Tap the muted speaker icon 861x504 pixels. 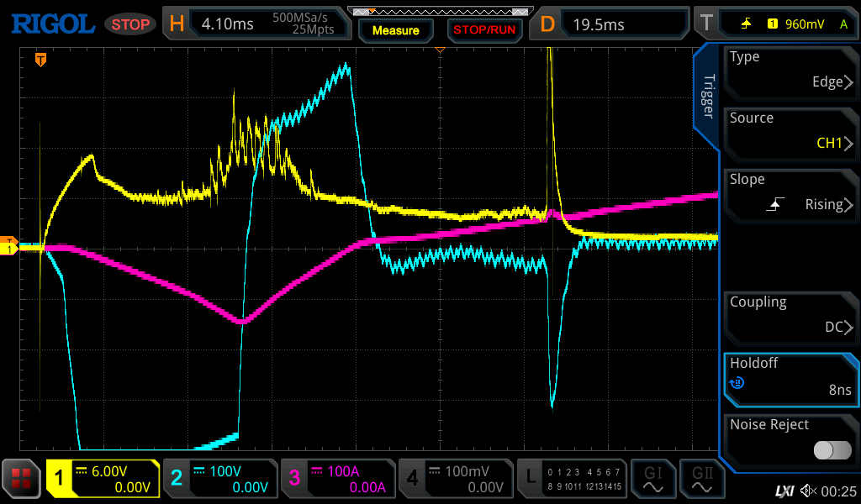[x=808, y=490]
